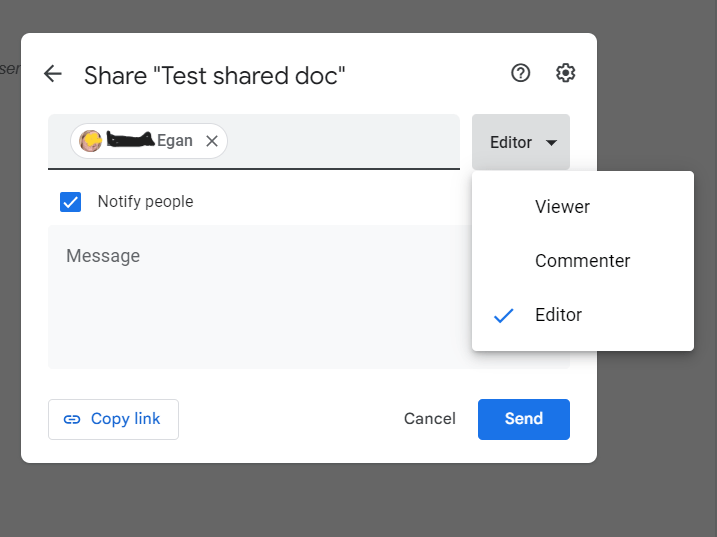Viewport: 717px width, 537px height.
Task: Click the Egan name on the chip
Action: coord(174,141)
